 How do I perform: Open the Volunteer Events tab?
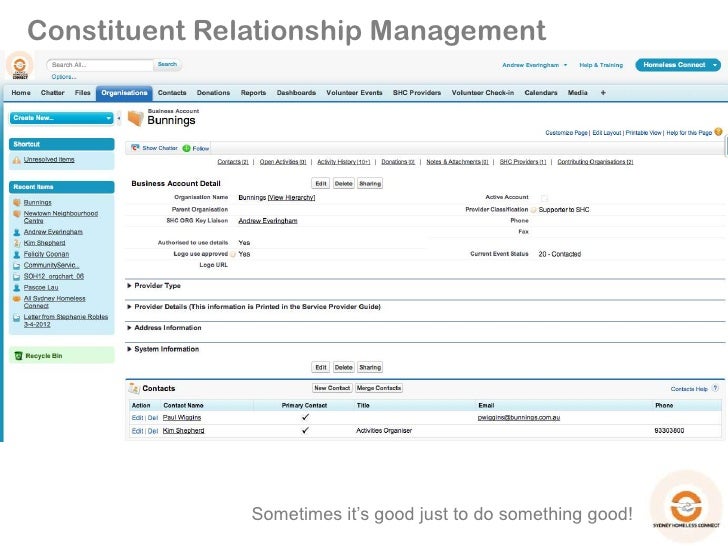tap(354, 93)
